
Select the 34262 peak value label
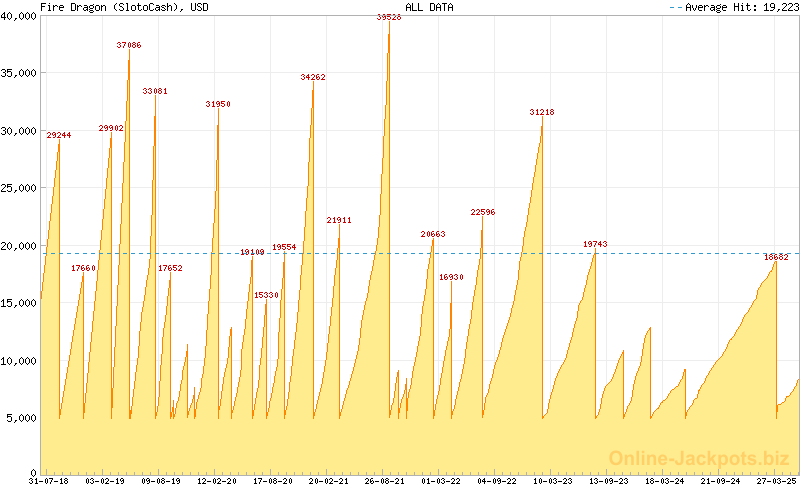pos(313,77)
